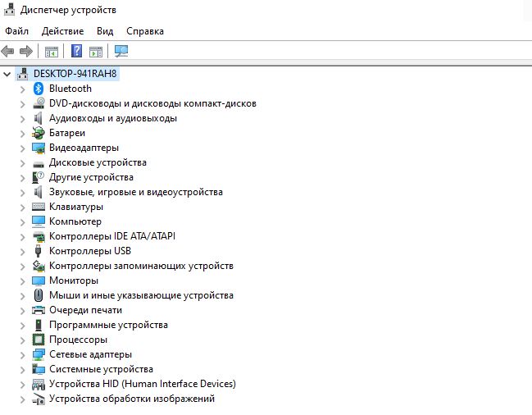
Task: Open the Вид menu
Action: click(x=105, y=31)
